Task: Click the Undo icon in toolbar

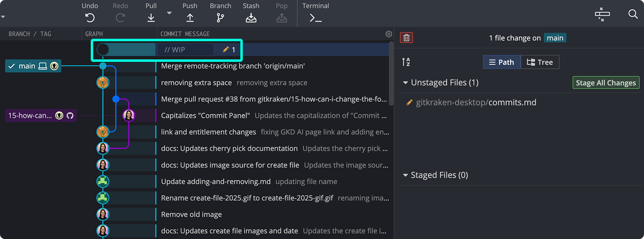Action: [x=90, y=18]
